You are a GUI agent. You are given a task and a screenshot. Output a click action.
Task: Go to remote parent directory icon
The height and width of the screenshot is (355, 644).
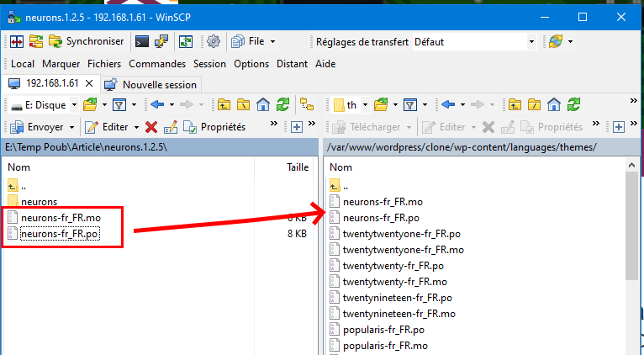click(x=515, y=105)
